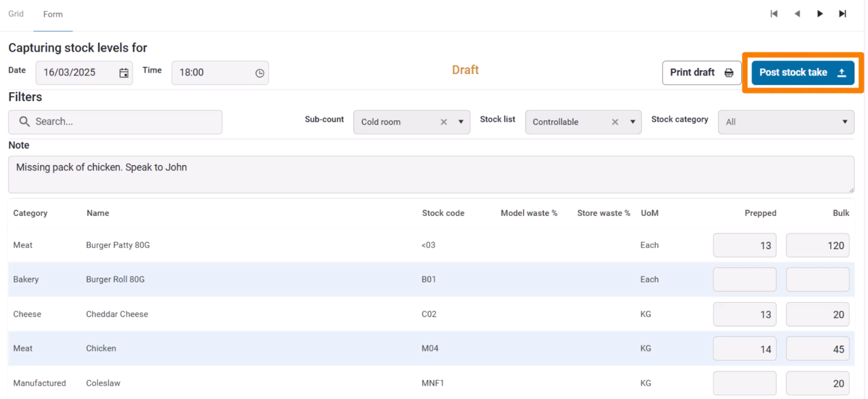Open the time clock picker
This screenshot has width=868, height=399.
click(260, 73)
